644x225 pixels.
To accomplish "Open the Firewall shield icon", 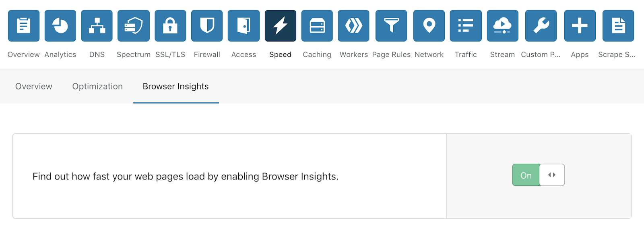I will [x=207, y=26].
